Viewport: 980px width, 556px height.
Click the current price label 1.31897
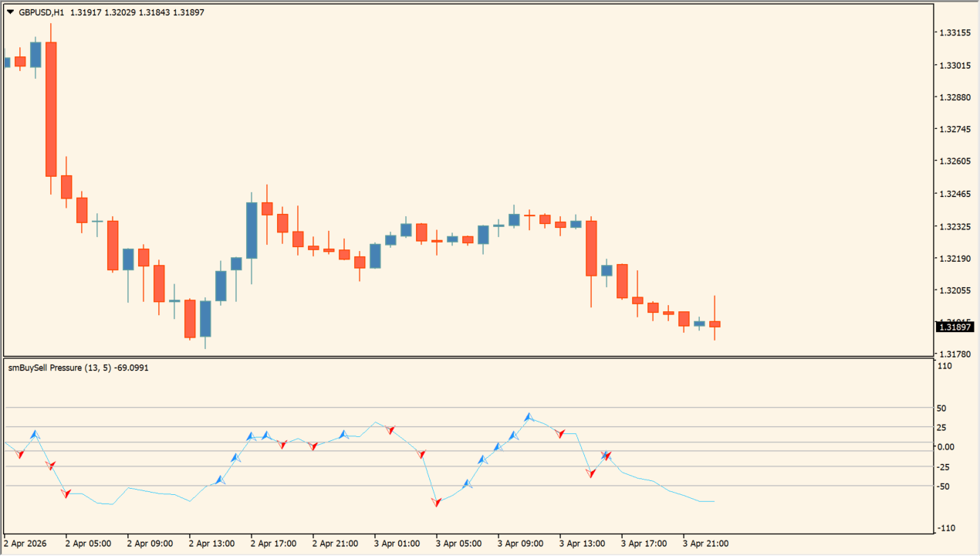coord(955,327)
